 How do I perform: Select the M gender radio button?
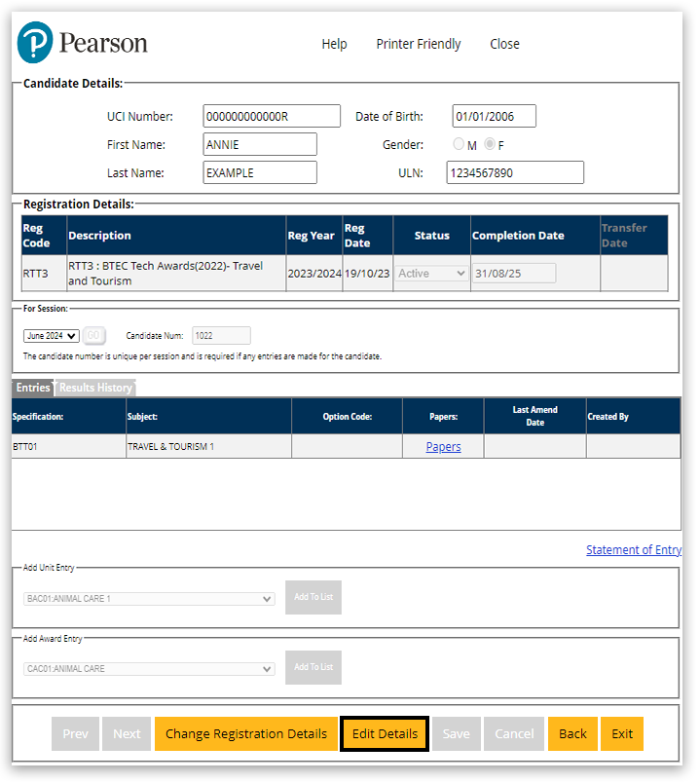(x=459, y=144)
